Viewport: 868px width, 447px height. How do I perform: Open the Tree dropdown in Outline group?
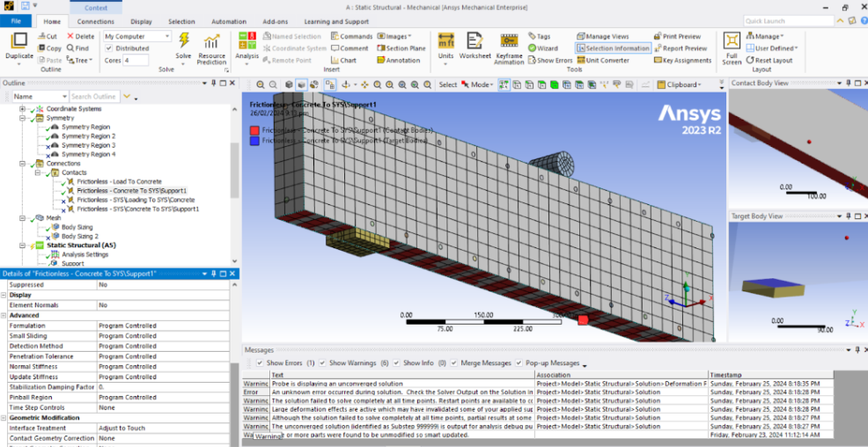80,61
